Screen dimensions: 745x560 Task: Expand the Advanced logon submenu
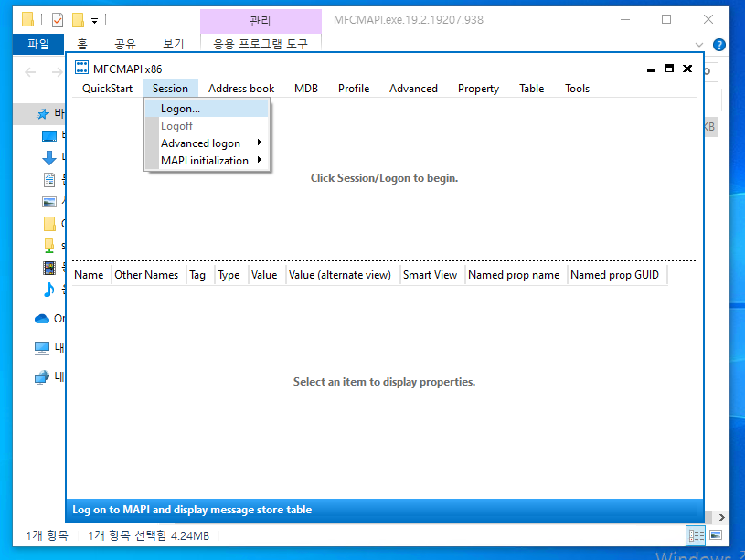pyautogui.click(x=208, y=143)
